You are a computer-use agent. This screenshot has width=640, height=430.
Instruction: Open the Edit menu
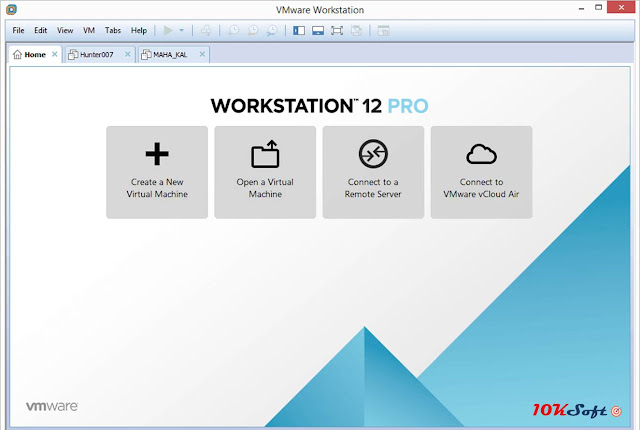click(x=40, y=30)
